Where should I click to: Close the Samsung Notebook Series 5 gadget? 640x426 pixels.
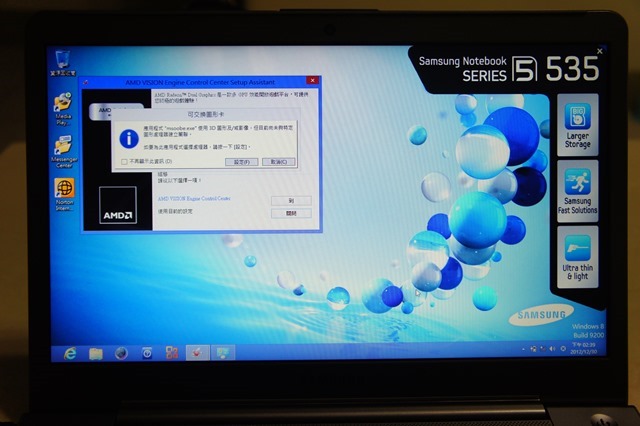[600, 51]
